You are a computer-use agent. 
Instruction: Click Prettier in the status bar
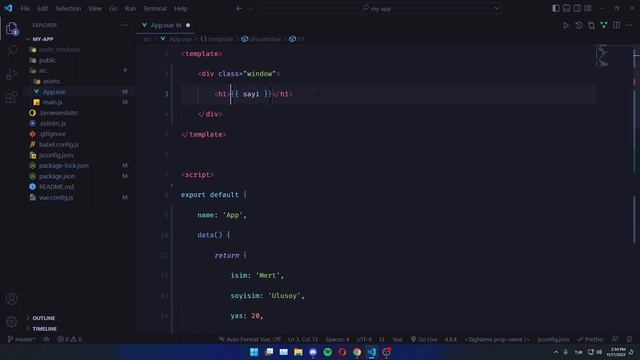[590, 339]
